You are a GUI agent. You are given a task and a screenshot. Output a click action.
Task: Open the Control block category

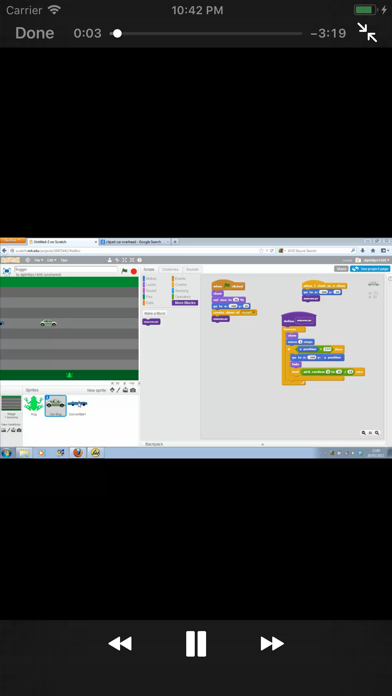(180, 285)
